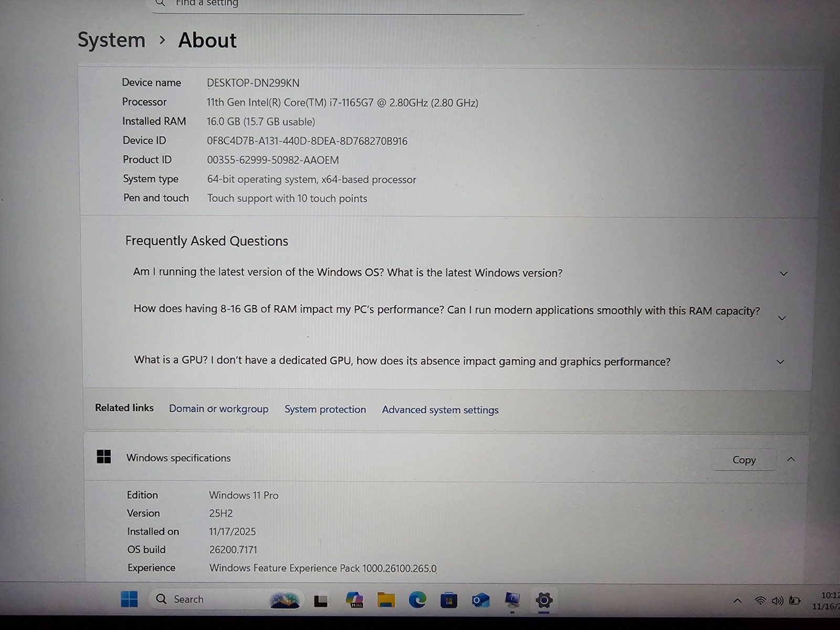Open Domain or workgroup link

tap(218, 409)
